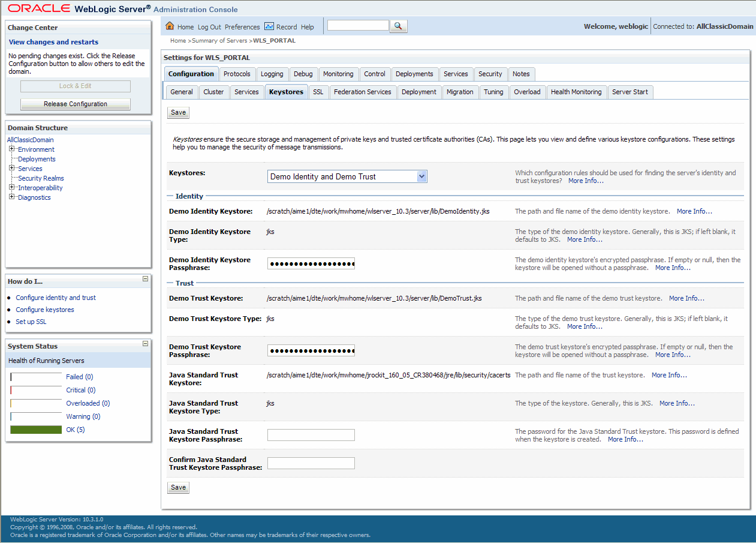Expand the Environment node in Domain Structure
The height and width of the screenshot is (543, 756).
tap(12, 149)
